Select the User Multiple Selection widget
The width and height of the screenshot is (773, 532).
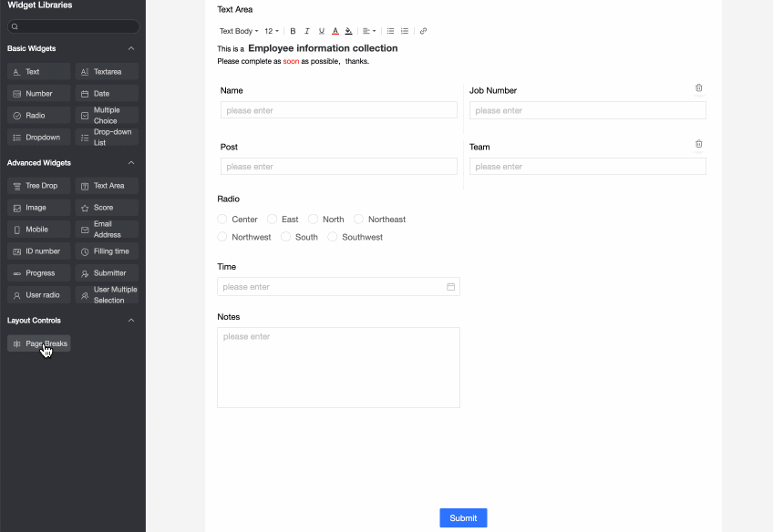coord(107,295)
